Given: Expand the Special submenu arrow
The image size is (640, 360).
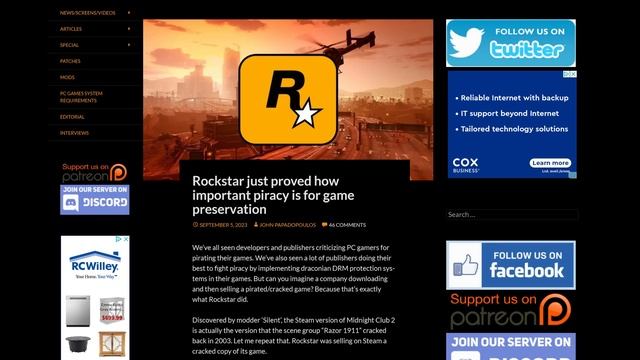Looking at the screenshot, I should click(x=129, y=45).
